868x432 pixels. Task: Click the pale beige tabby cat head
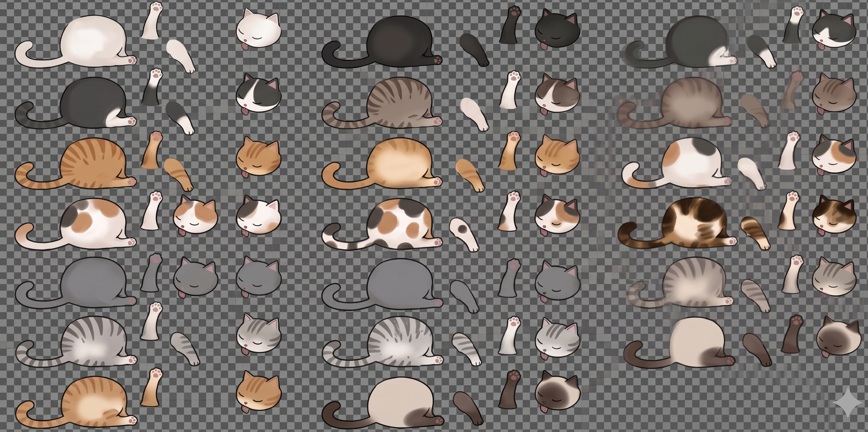834,277
